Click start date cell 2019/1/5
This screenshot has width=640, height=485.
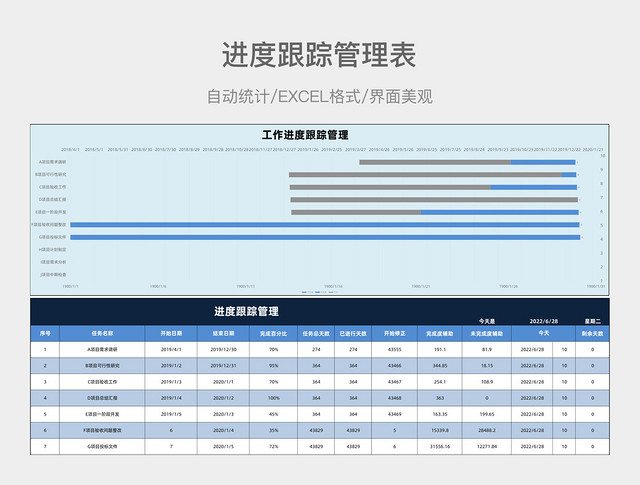pos(171,414)
